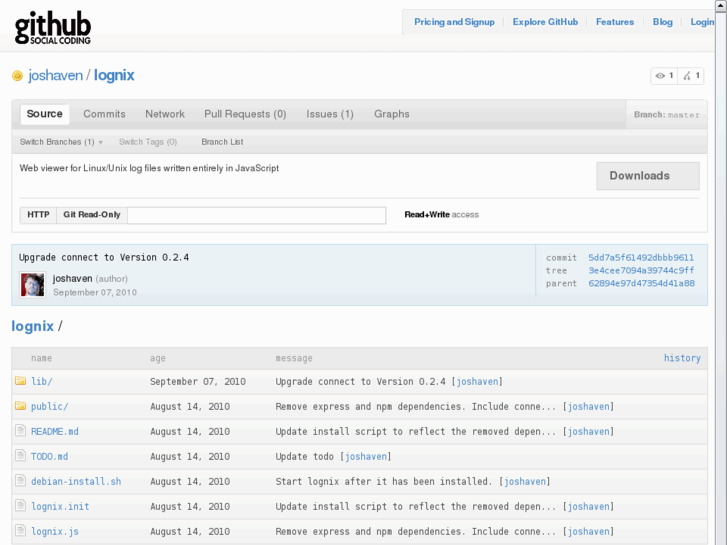Open the lib/ directory
Screen dimensions: 727x545
[x=41, y=381]
